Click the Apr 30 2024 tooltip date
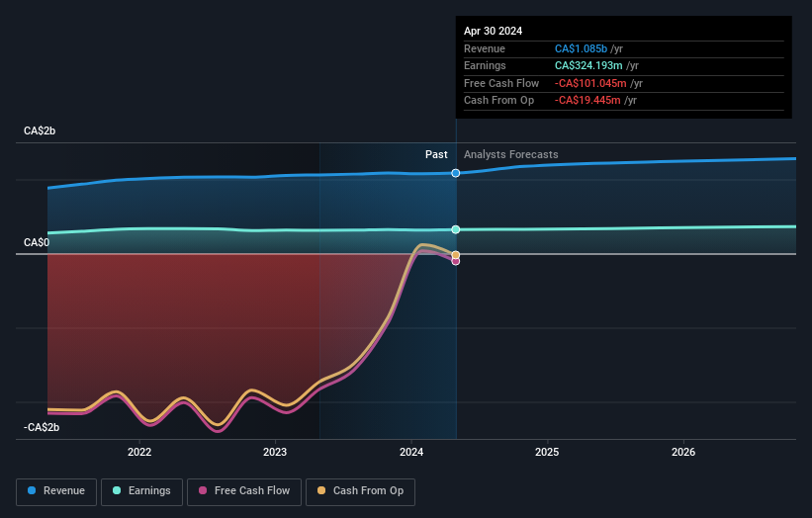Viewport: 812px width, 518px height. pyautogui.click(x=493, y=31)
